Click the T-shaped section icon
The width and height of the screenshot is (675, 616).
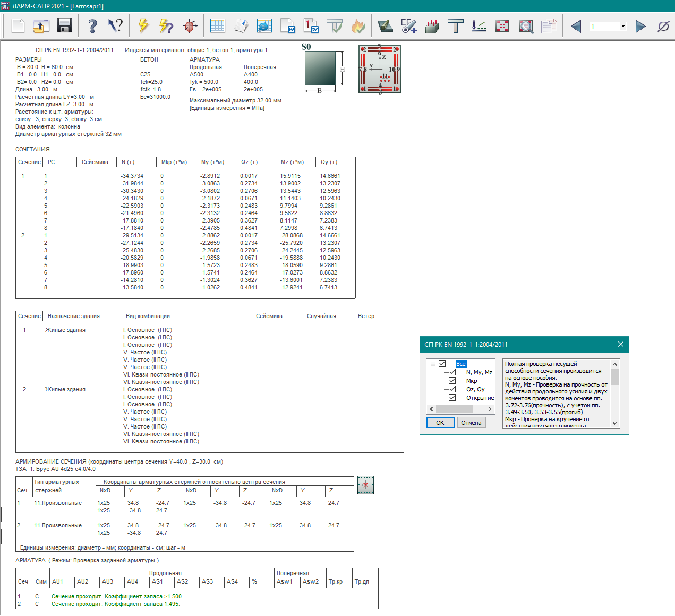pos(455,25)
